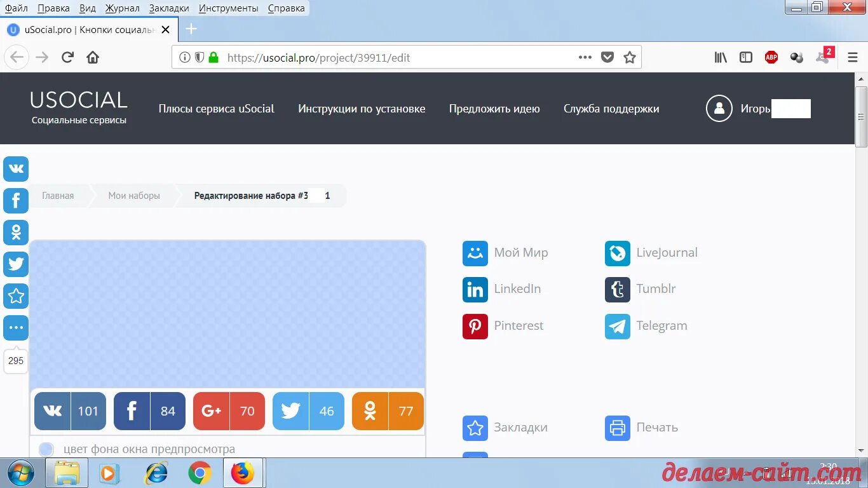Viewport: 868px width, 488px height.
Task: Click the 295 share counter bubble
Action: pos(16,360)
